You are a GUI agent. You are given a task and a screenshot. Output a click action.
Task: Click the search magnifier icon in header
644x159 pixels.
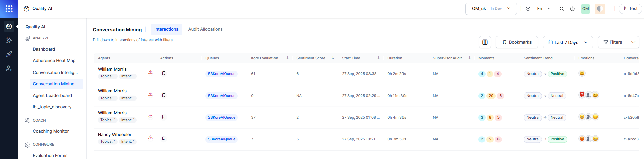click(562, 9)
